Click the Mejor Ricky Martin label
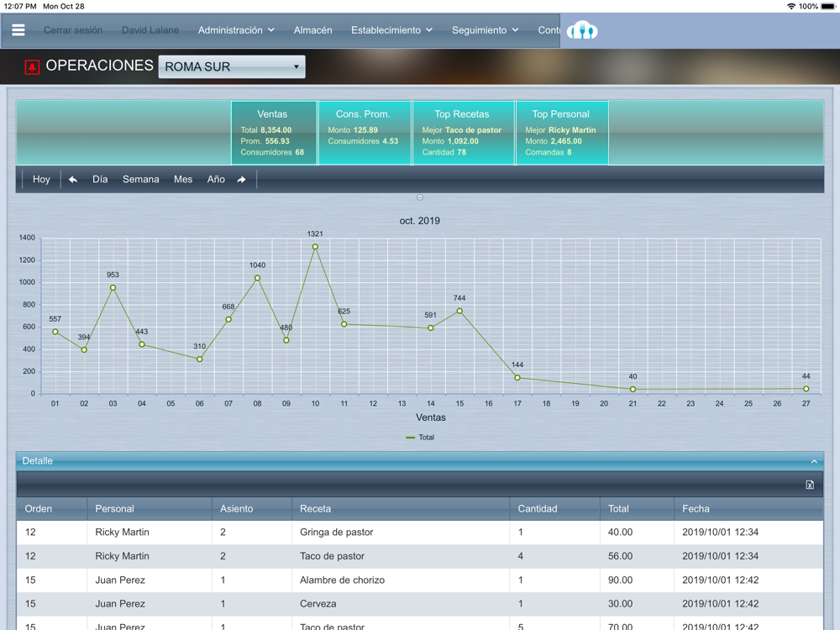 (x=560, y=130)
